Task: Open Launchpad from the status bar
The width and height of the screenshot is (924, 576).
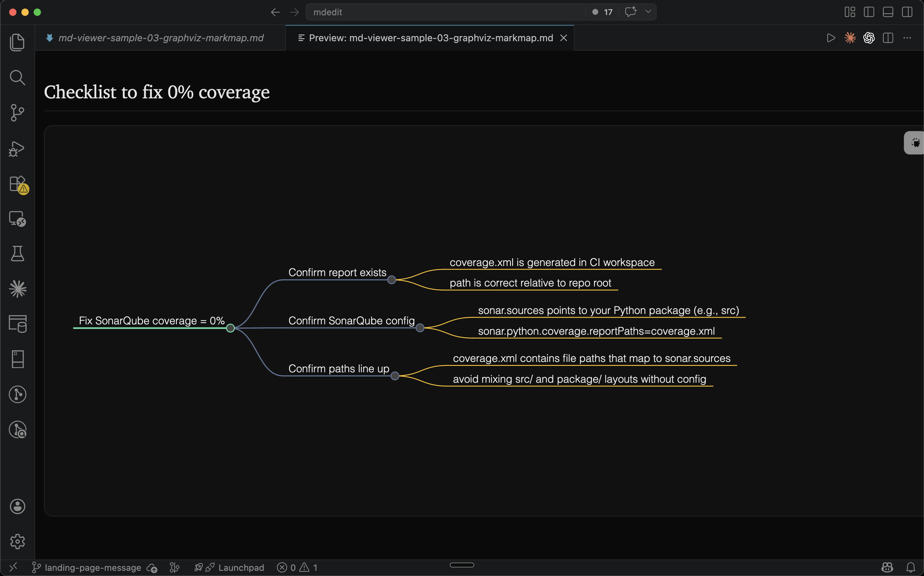Action: pos(229,568)
